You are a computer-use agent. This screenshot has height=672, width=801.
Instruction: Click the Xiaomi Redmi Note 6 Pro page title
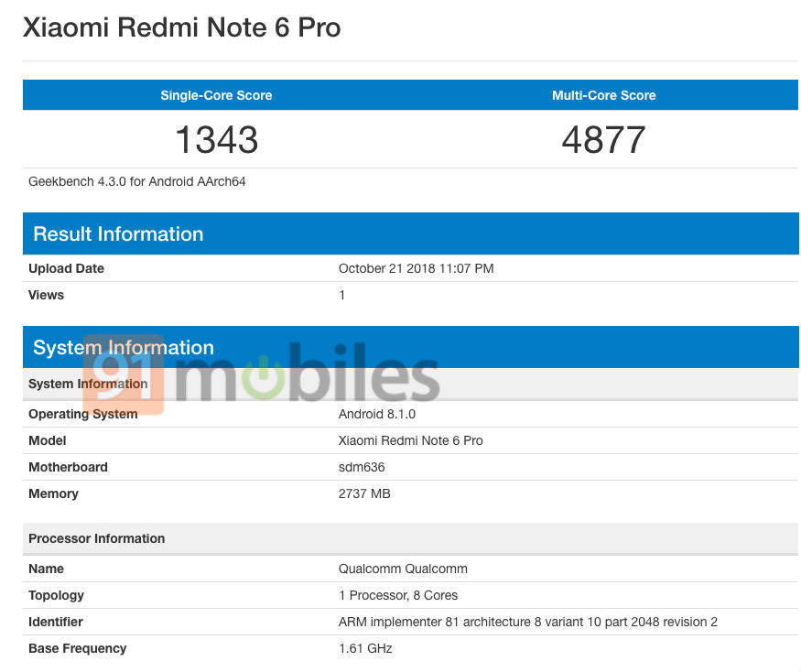point(181,27)
